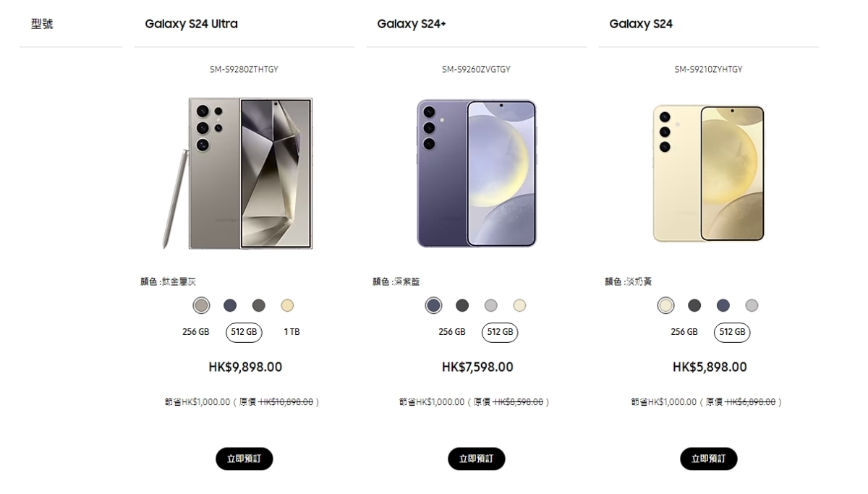Choose 256 GB storage for S24 Ultra
The width and height of the screenshot is (868, 494).
coord(196,332)
